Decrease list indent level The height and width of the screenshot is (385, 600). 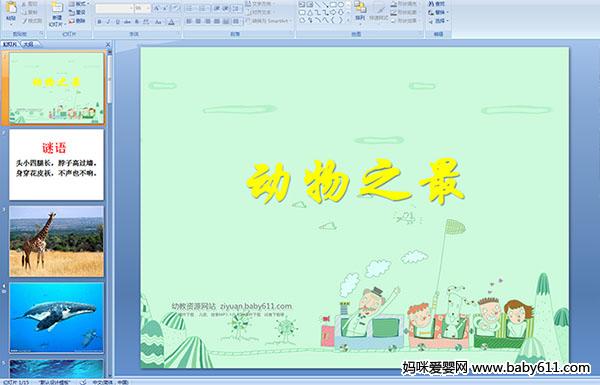coord(217,8)
